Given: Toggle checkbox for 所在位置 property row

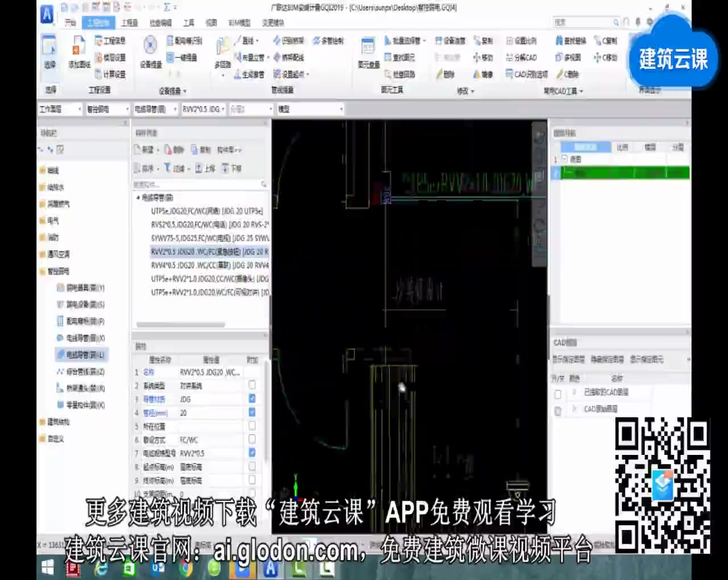Looking at the screenshot, I should [x=252, y=425].
